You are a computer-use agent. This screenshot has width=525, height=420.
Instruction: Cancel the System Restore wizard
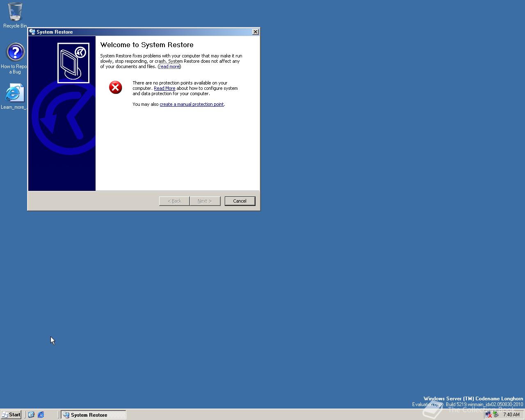tap(240, 201)
